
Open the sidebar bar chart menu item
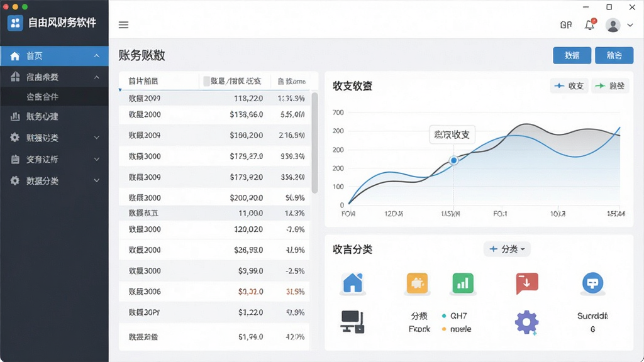point(54,116)
